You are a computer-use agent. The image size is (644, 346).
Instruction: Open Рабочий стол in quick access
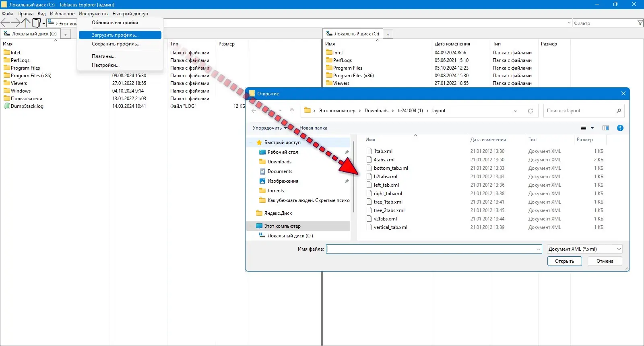283,152
